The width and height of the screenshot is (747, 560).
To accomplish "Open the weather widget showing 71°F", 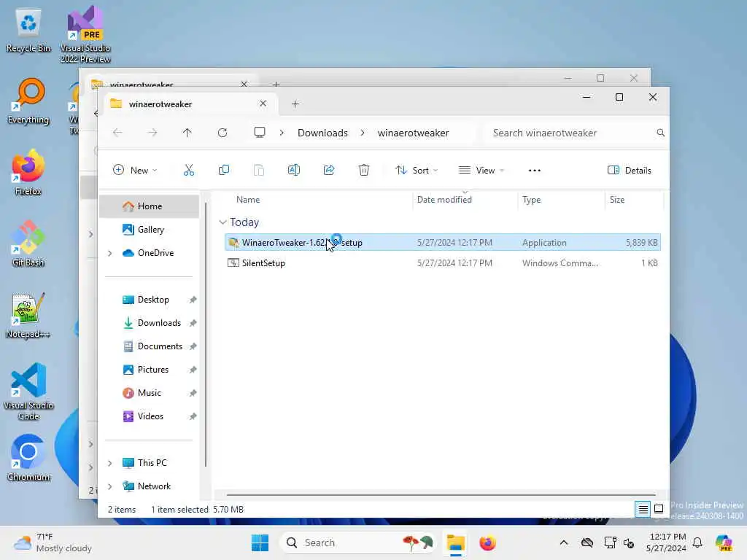I will (x=53, y=542).
